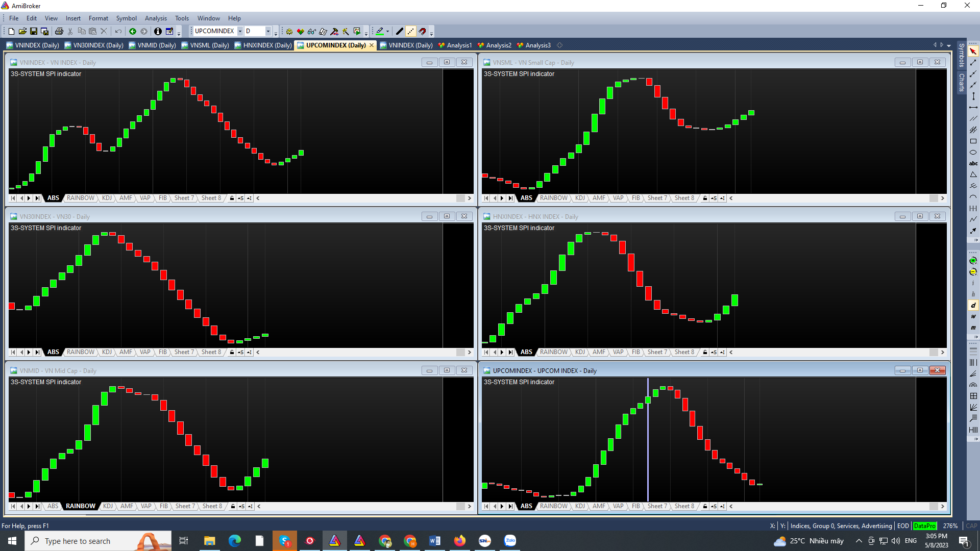Open the Symbols side panel
Viewport: 980px width, 551px height.
click(962, 55)
